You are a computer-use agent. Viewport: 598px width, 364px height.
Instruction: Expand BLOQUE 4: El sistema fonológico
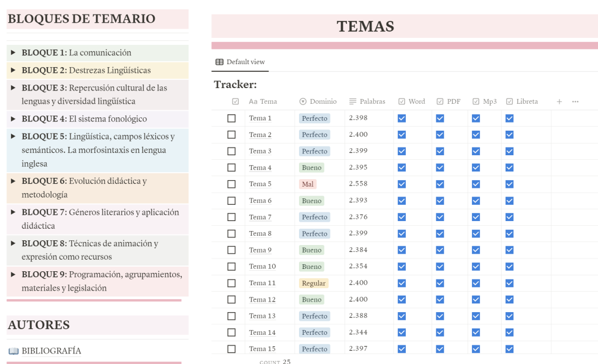pos(13,119)
